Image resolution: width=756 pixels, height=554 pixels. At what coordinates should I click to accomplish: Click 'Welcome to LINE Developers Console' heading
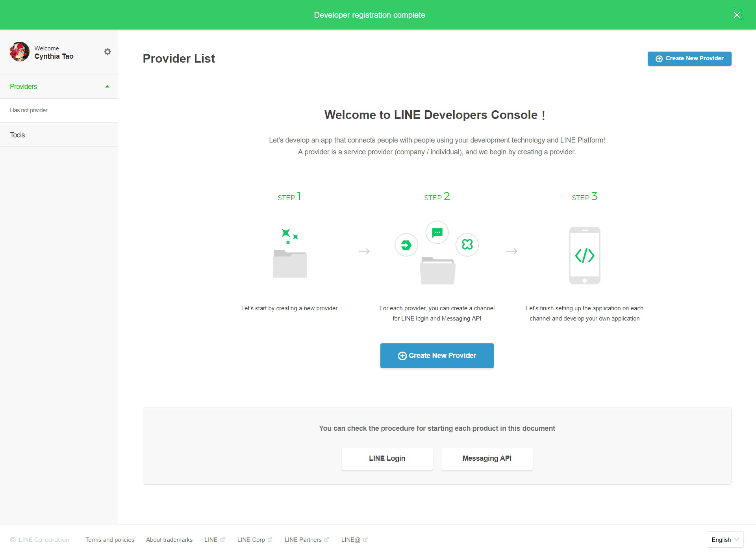pos(435,115)
